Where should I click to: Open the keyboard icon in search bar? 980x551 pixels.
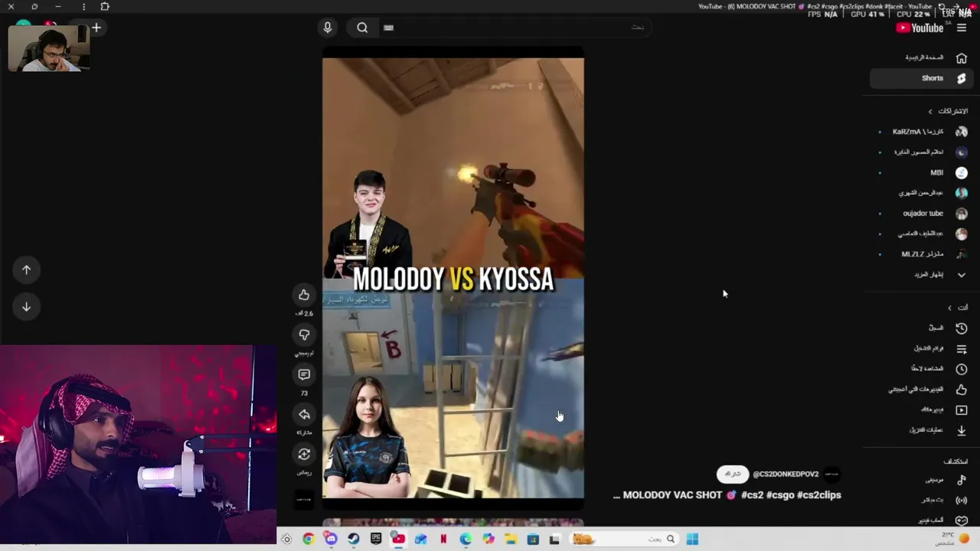(x=388, y=28)
